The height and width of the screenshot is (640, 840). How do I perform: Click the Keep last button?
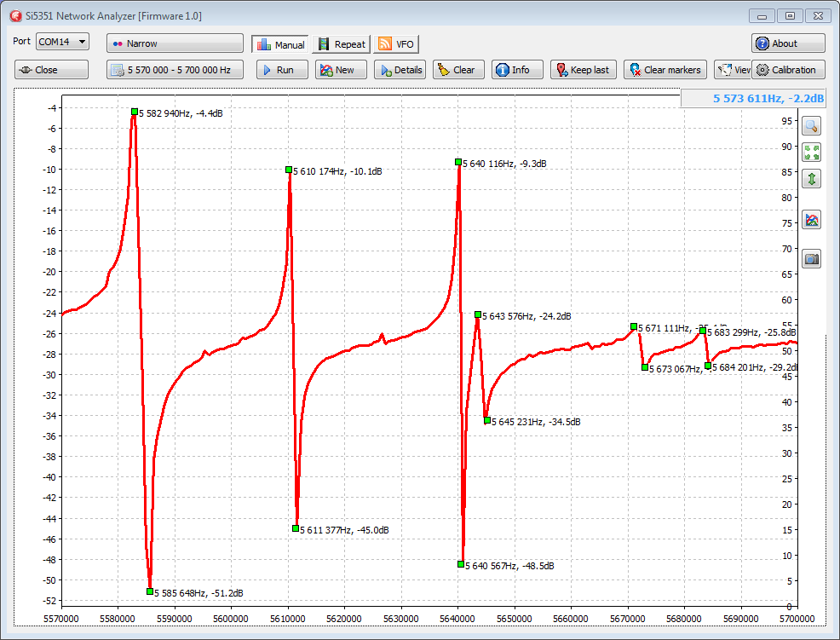583,70
